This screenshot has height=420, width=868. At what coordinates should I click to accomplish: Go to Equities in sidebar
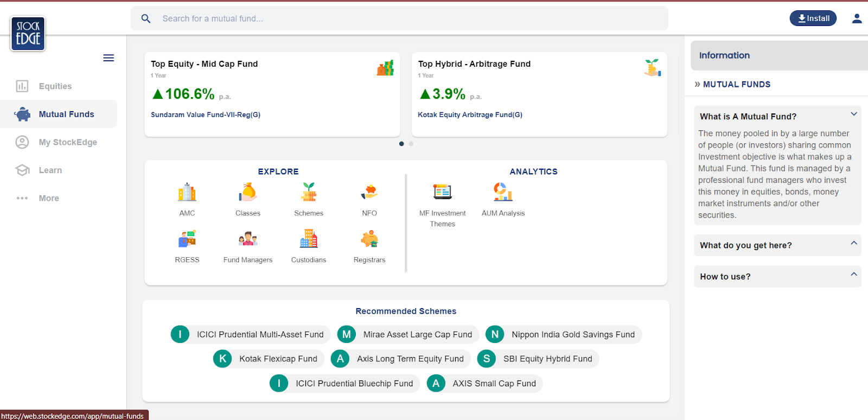(59, 86)
